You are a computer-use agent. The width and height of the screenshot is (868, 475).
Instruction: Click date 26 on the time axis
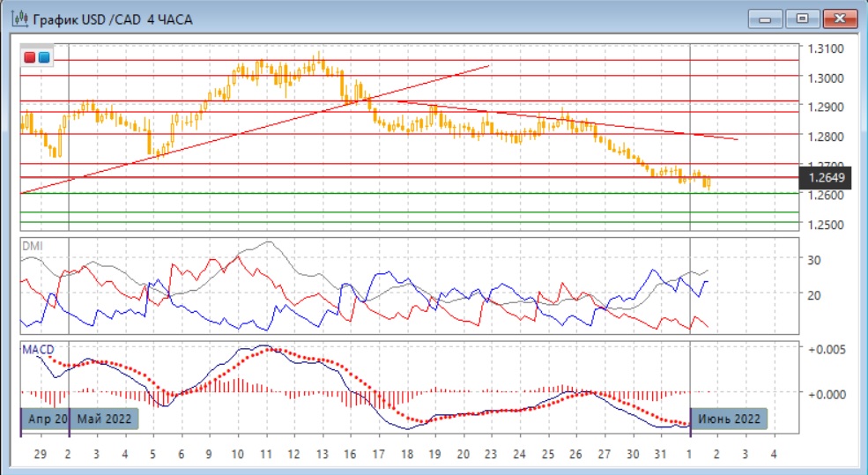pyautogui.click(x=575, y=454)
